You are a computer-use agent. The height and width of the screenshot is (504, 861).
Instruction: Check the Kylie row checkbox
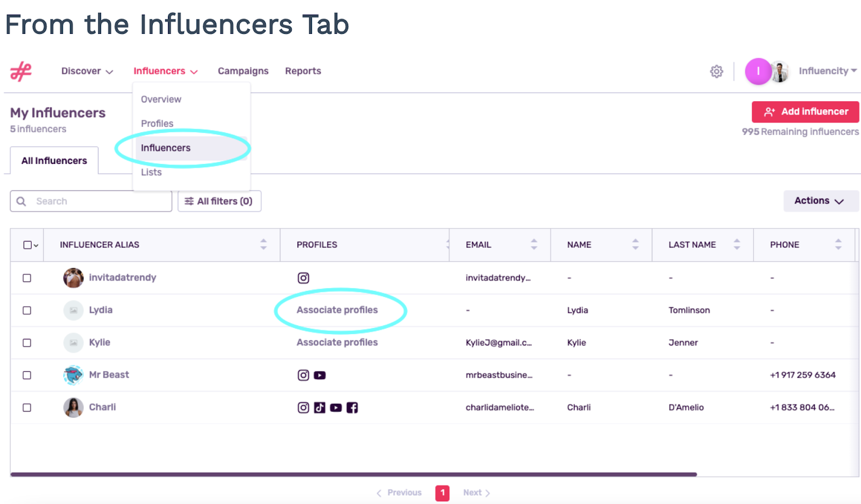tap(27, 343)
